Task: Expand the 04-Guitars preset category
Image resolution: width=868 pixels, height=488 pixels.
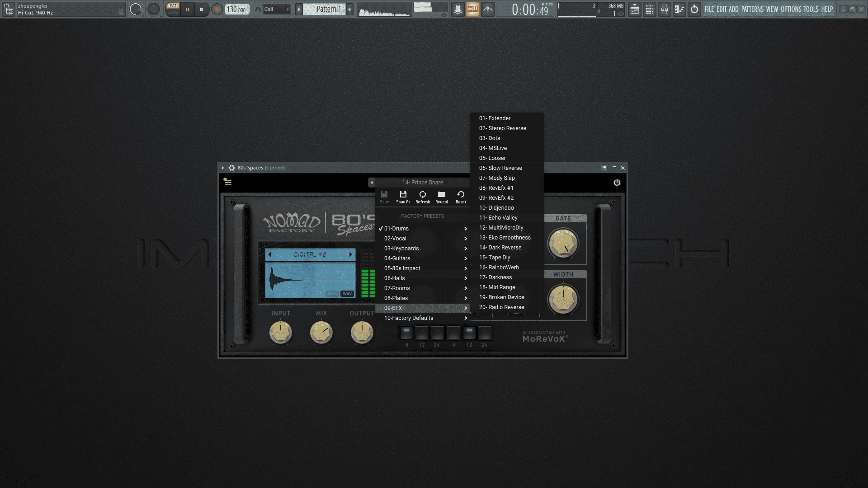Action: coord(423,258)
